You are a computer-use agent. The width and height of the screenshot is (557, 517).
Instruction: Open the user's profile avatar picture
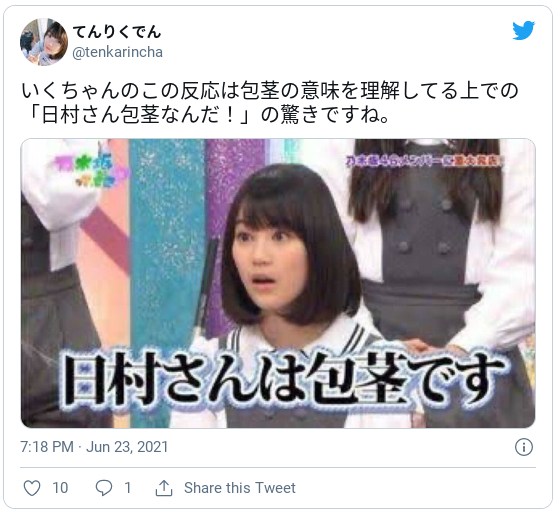(x=44, y=42)
